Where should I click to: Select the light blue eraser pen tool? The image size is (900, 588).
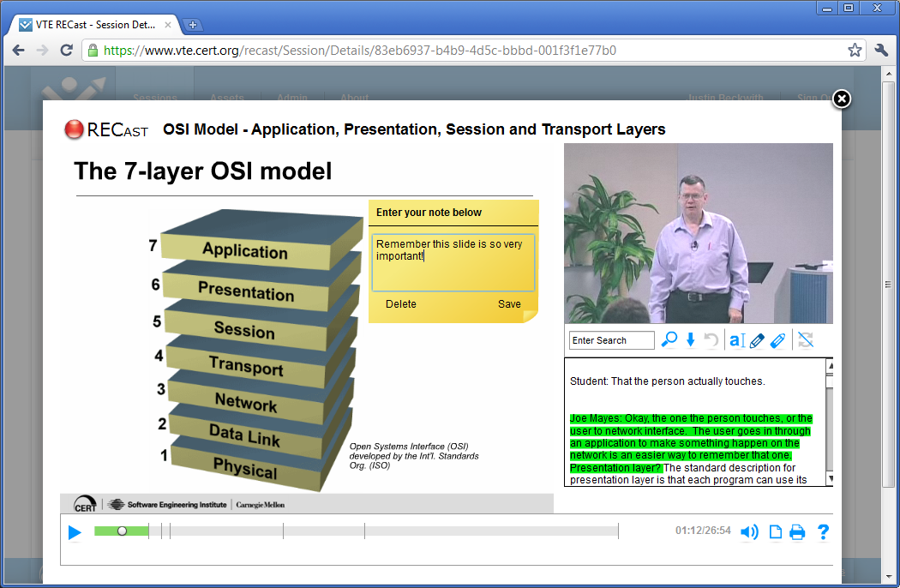coord(777,340)
